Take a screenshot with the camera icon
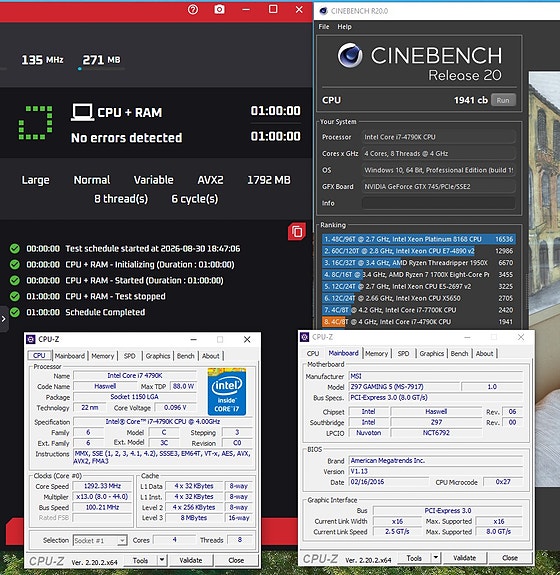The width and height of the screenshot is (560, 575). 219,10
